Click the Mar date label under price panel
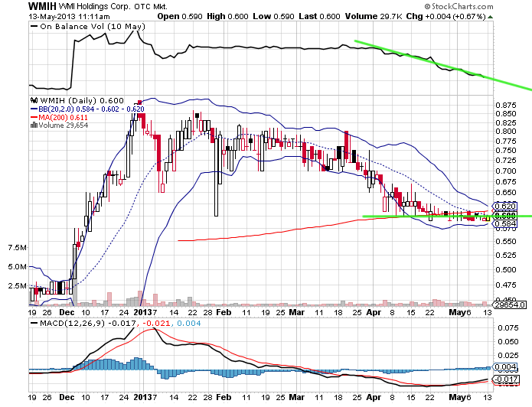Viewport: 532px width, 407px height. [x=296, y=312]
